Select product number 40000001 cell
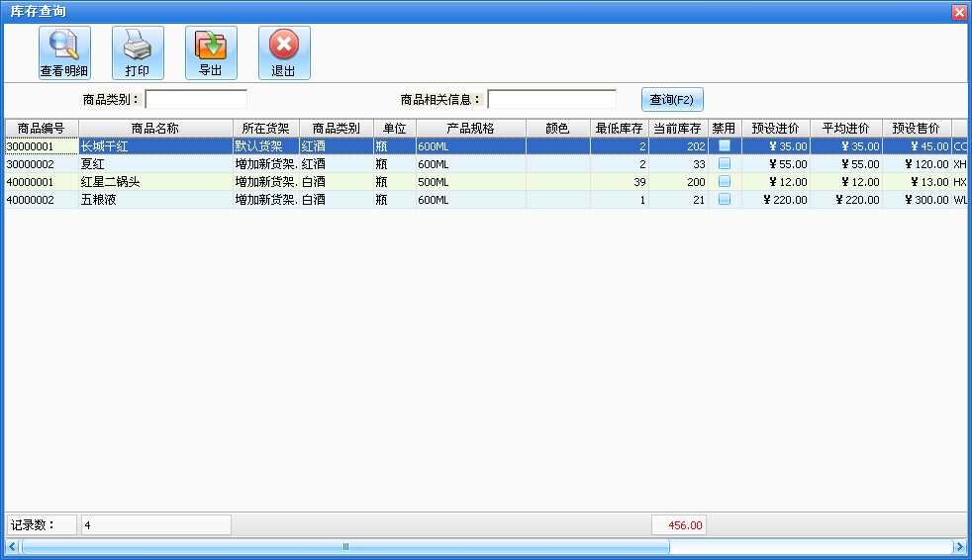The width and height of the screenshot is (972, 560). tap(42, 182)
